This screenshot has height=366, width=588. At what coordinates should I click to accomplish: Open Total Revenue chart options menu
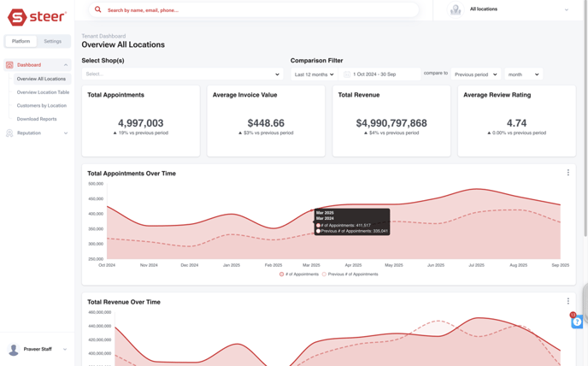(x=567, y=301)
